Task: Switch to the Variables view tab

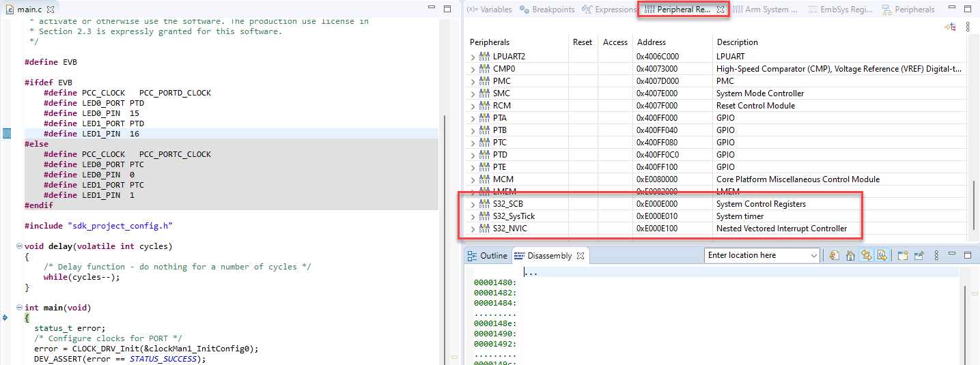Action: (x=489, y=10)
